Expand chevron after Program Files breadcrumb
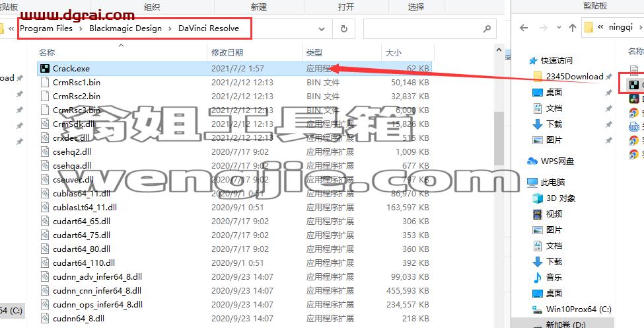Image resolution: width=644 pixels, height=328 pixels. point(81,28)
